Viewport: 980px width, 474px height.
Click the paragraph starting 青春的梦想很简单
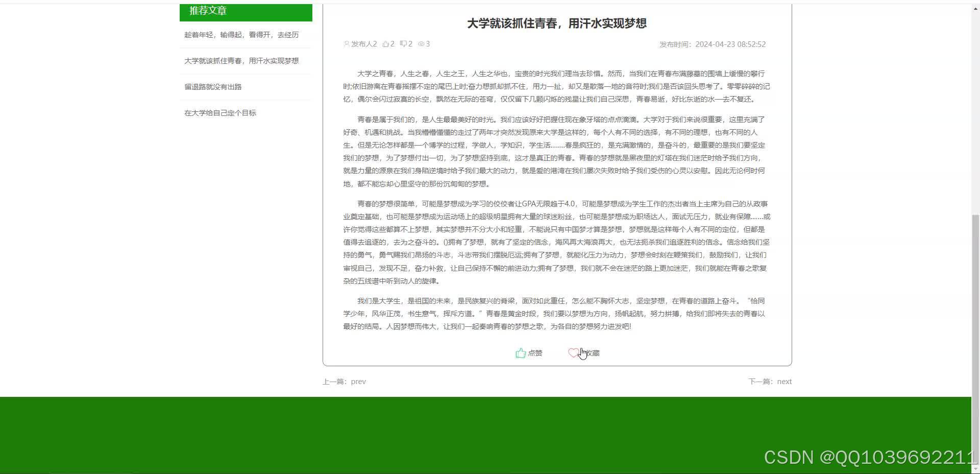pos(557,242)
